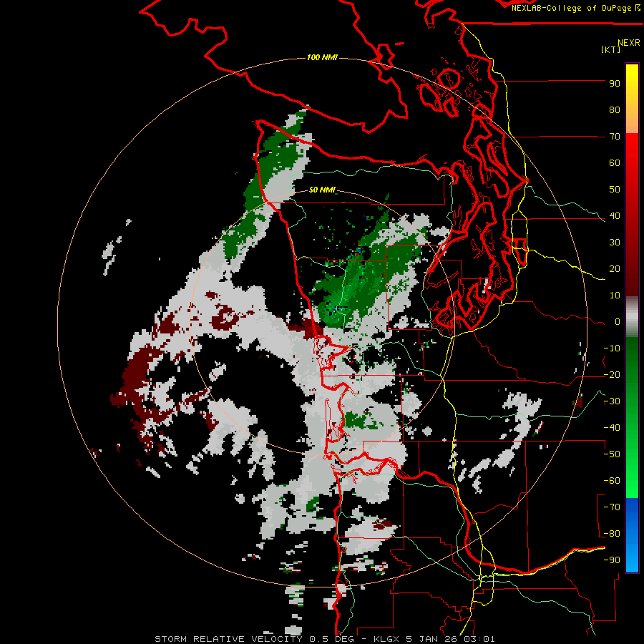Click the positive 50 knot scale label
This screenshot has width=644, height=644.
pos(615,190)
